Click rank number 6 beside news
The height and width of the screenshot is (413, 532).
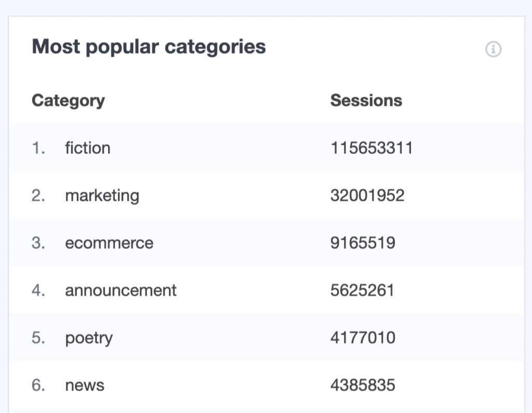tap(38, 385)
